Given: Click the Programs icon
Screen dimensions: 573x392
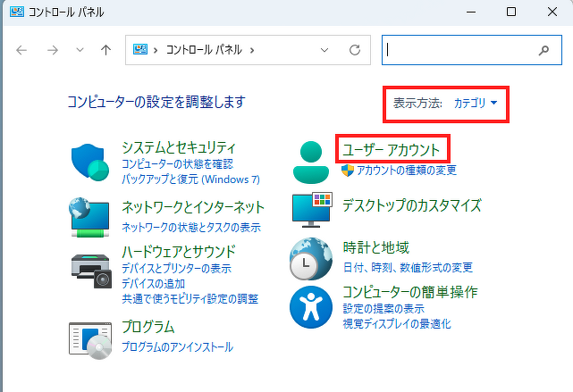Looking at the screenshot, I should click(89, 336).
